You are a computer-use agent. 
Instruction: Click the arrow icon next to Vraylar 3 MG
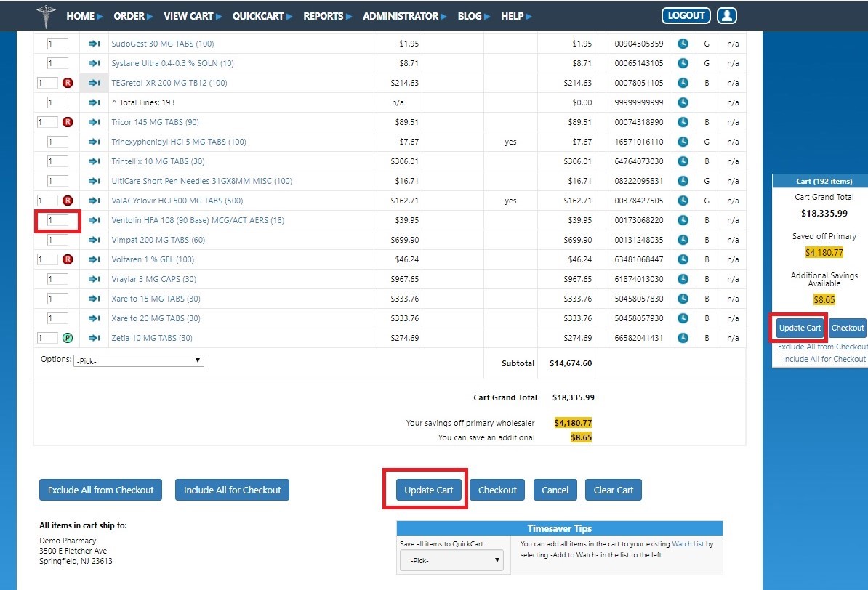tap(94, 279)
